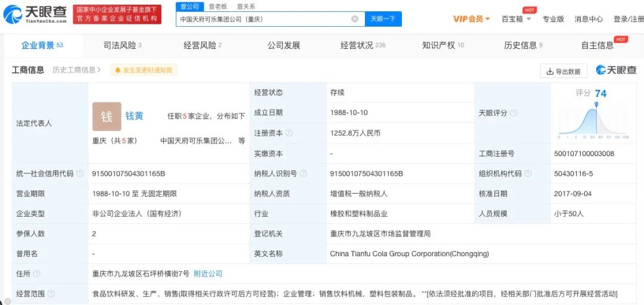
Task: Click approval date 2017-09-04
Action: pos(573,194)
